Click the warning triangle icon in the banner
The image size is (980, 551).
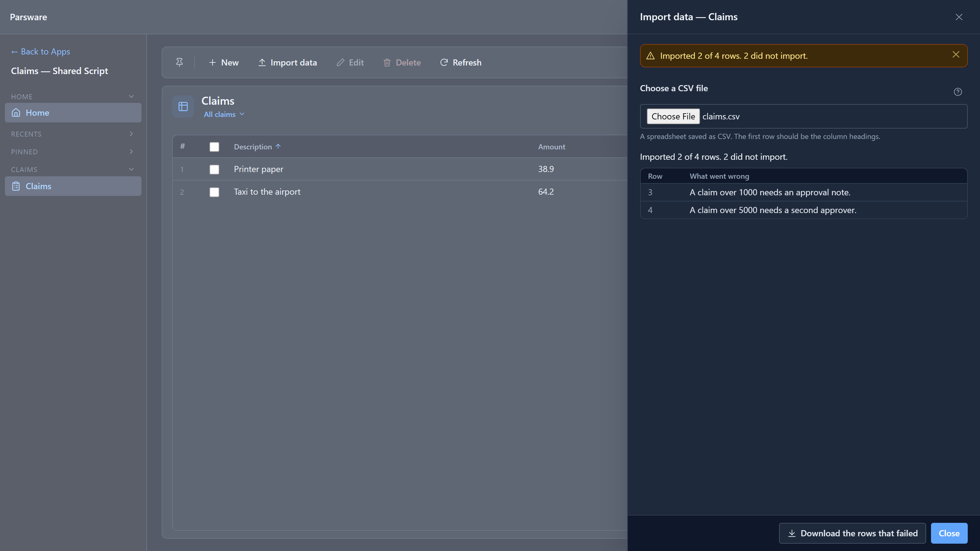click(650, 56)
